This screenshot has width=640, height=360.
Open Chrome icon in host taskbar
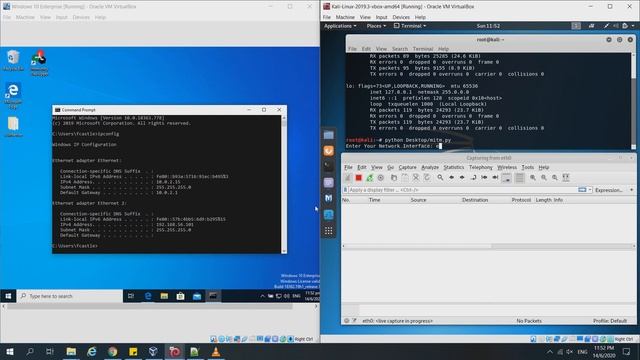click(113, 351)
